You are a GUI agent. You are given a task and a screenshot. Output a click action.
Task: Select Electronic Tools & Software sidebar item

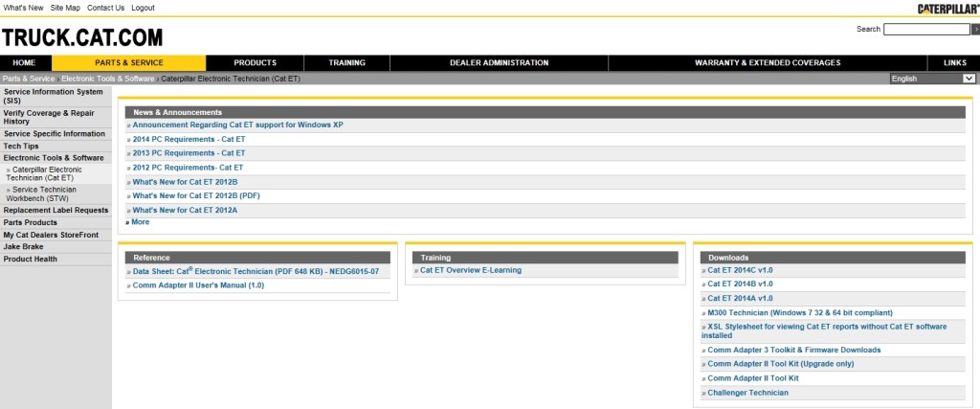(56, 158)
